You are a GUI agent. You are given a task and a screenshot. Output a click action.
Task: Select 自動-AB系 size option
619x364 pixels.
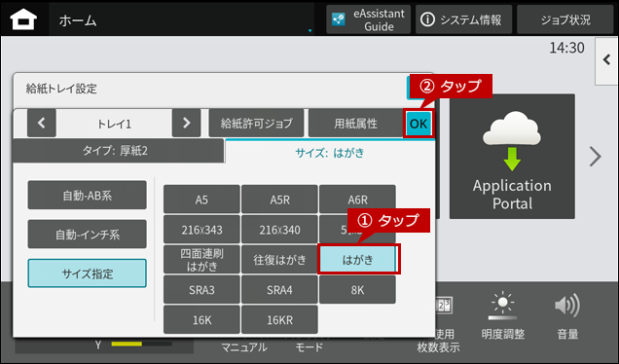tap(88, 195)
